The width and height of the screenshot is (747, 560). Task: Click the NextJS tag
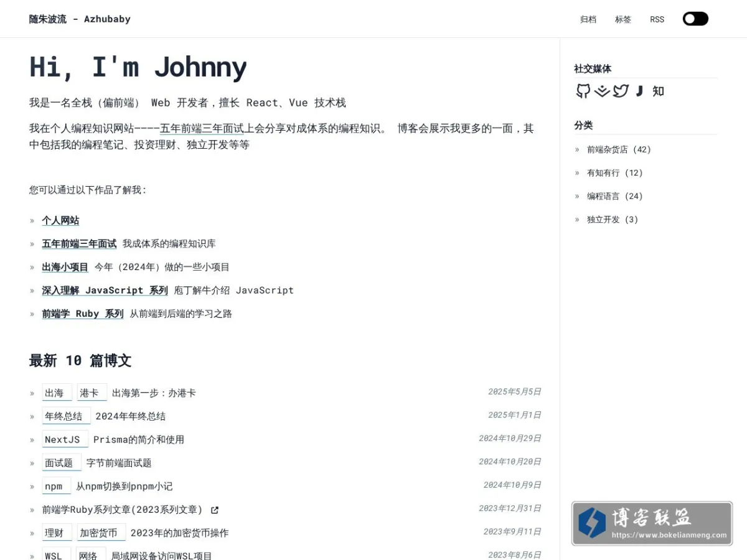(x=65, y=439)
